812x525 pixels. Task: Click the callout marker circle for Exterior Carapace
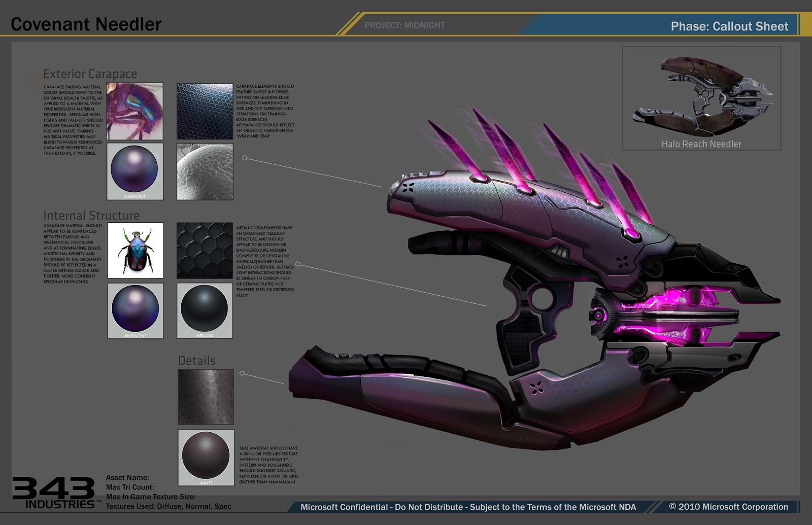coord(245,158)
